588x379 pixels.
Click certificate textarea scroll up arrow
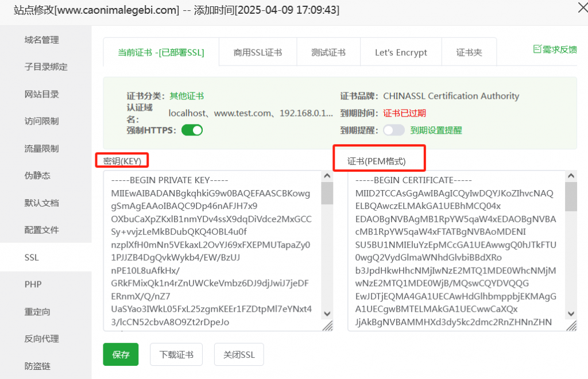pyautogui.click(x=571, y=176)
